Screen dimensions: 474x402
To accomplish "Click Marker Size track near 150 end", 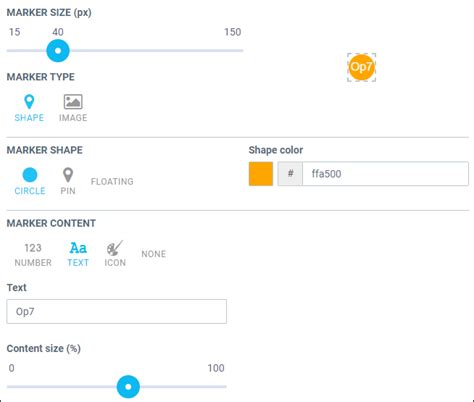I will pyautogui.click(x=237, y=51).
